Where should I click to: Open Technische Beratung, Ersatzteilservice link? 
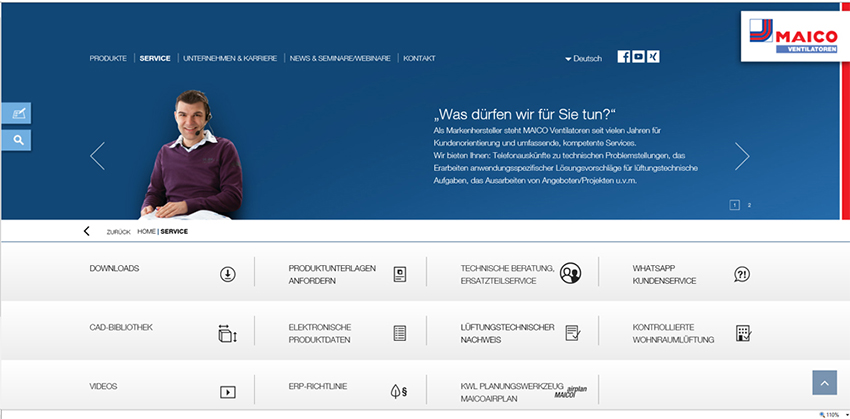[x=507, y=275]
